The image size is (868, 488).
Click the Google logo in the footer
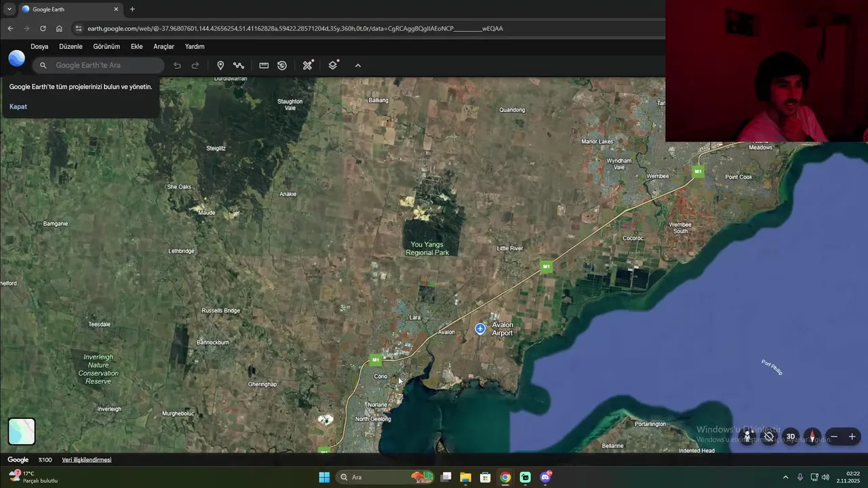click(x=18, y=460)
